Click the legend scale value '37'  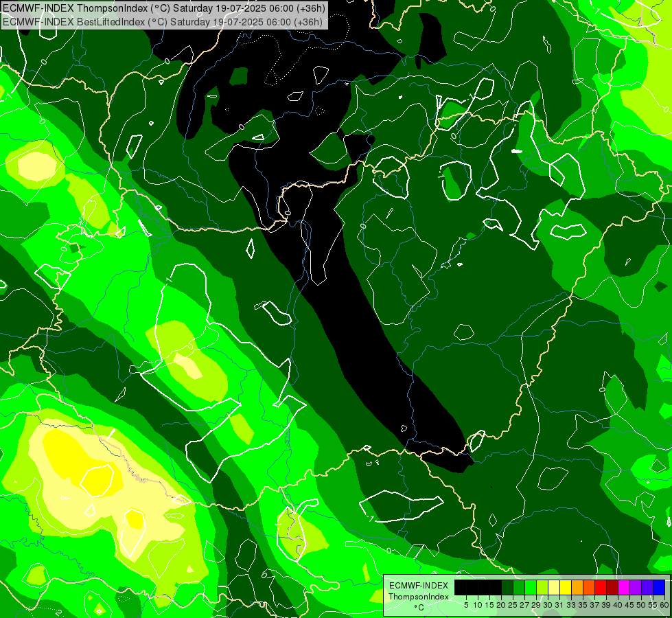coord(594,605)
